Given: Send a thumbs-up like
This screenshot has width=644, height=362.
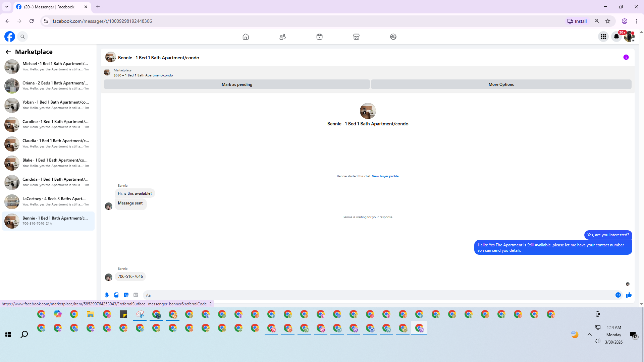Looking at the screenshot, I should pos(629,295).
